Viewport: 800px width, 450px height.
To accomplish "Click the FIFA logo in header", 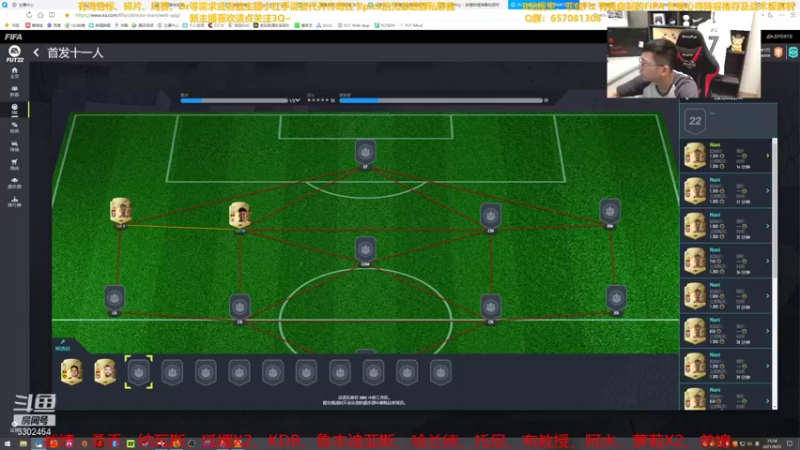I will pos(13,37).
